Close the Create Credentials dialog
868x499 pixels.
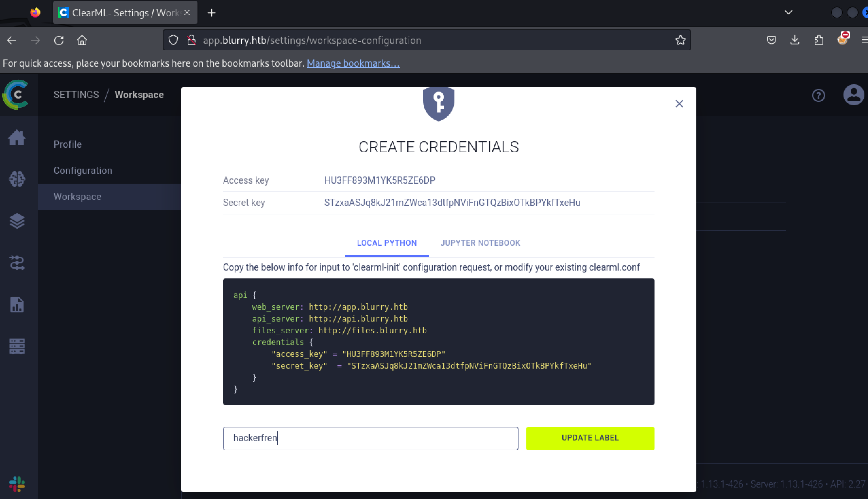point(679,104)
